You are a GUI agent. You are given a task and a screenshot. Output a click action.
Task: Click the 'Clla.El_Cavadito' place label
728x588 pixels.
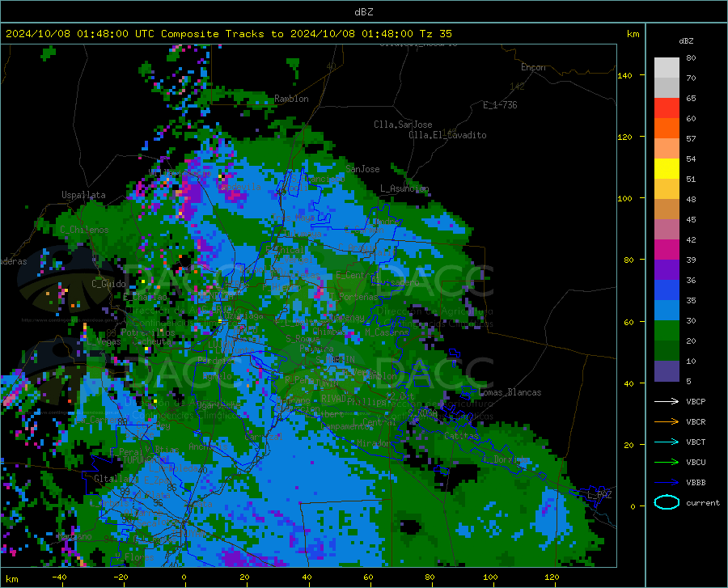point(447,135)
